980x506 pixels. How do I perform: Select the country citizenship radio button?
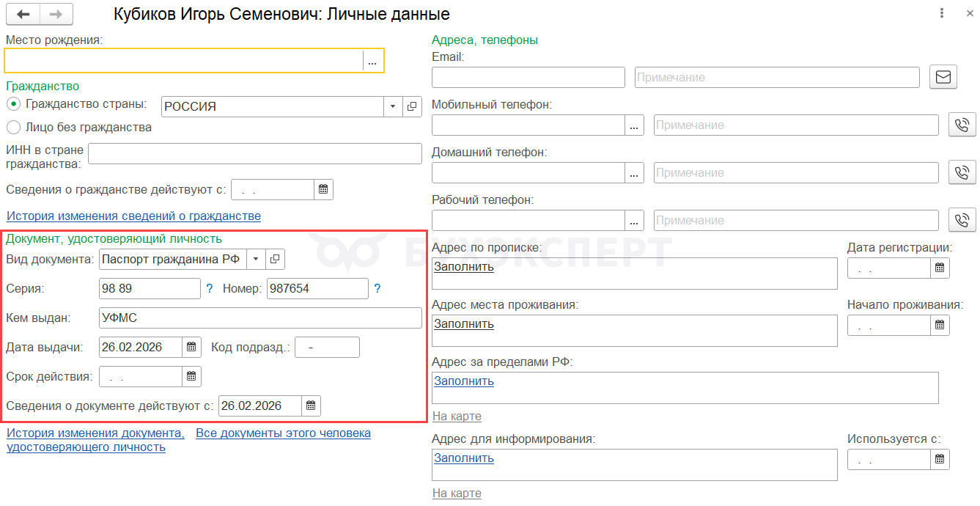[x=13, y=104]
